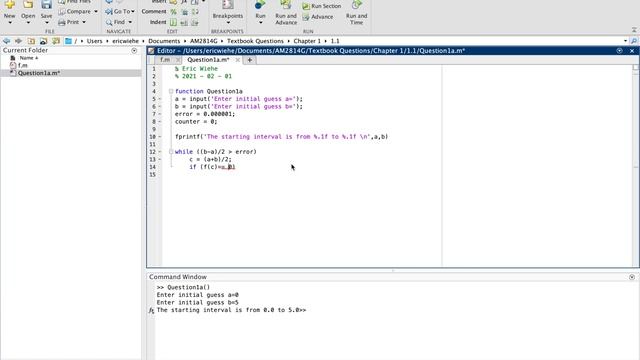The image size is (640, 360).
Task: Click code line 'counter = 0;'
Action: coord(196,122)
